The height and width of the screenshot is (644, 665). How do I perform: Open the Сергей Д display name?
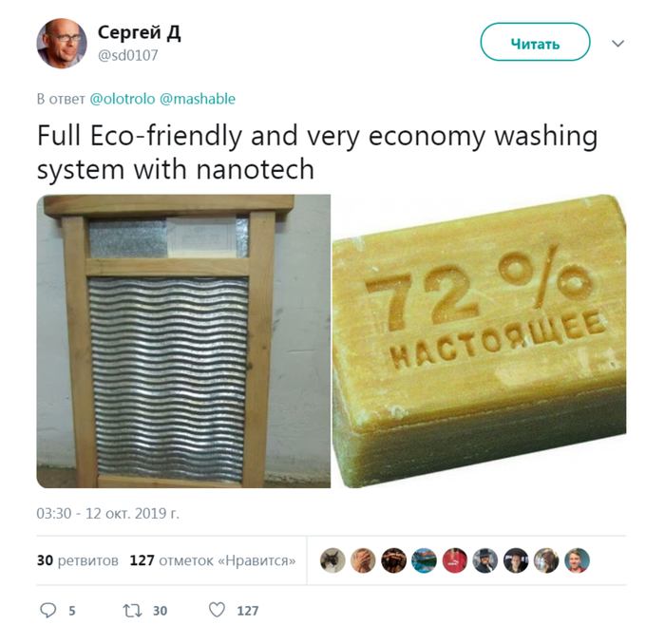[139, 32]
